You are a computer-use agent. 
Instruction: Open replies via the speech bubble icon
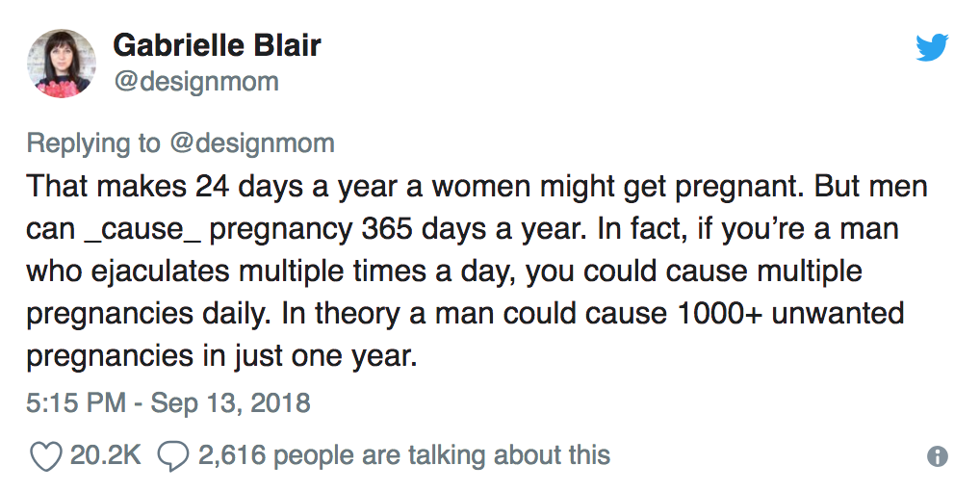pos(172,456)
